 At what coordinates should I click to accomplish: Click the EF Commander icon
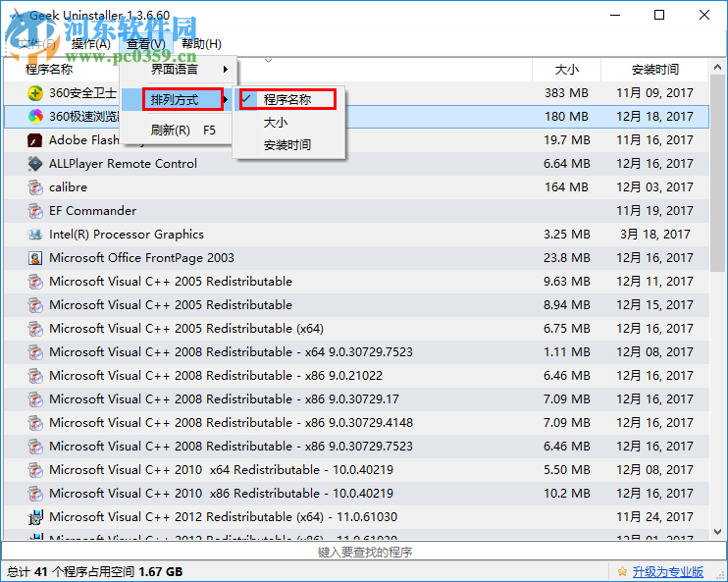tap(35, 211)
